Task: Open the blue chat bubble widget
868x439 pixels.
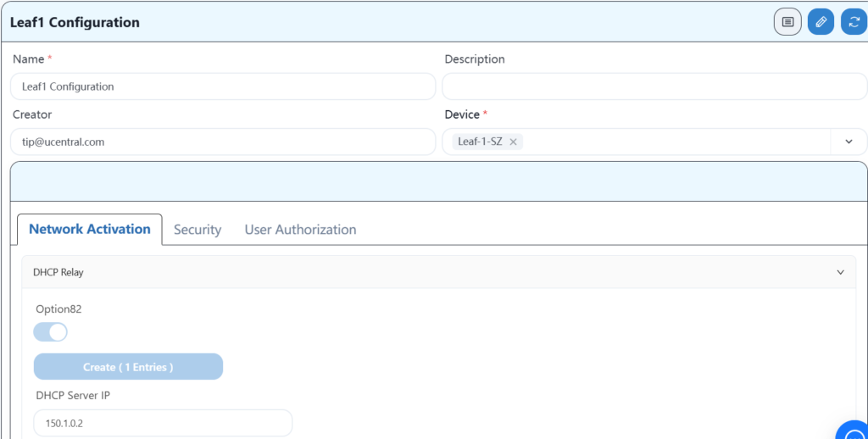Action: (x=852, y=431)
